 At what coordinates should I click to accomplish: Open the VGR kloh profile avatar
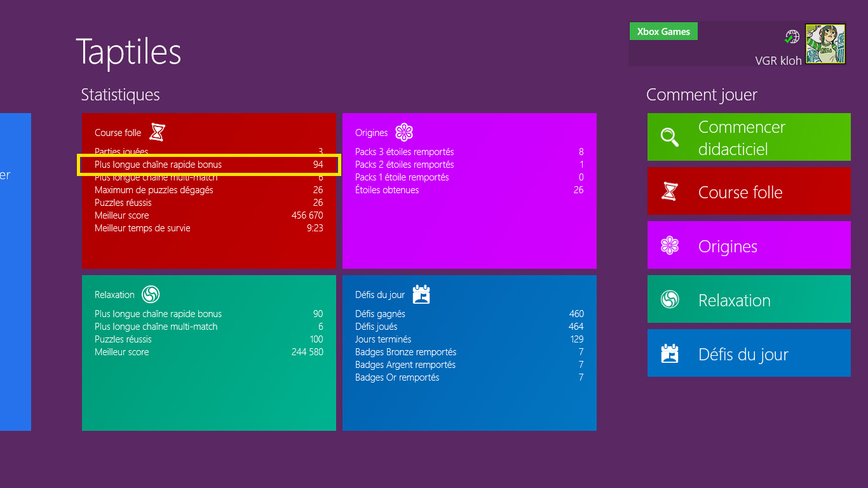pyautogui.click(x=825, y=44)
